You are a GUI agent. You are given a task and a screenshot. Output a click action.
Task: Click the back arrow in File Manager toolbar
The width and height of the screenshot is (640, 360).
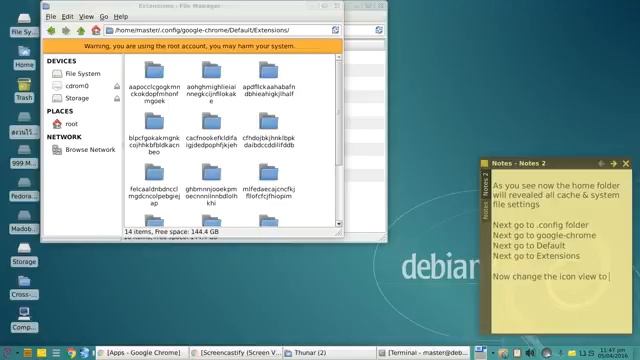(51, 30)
